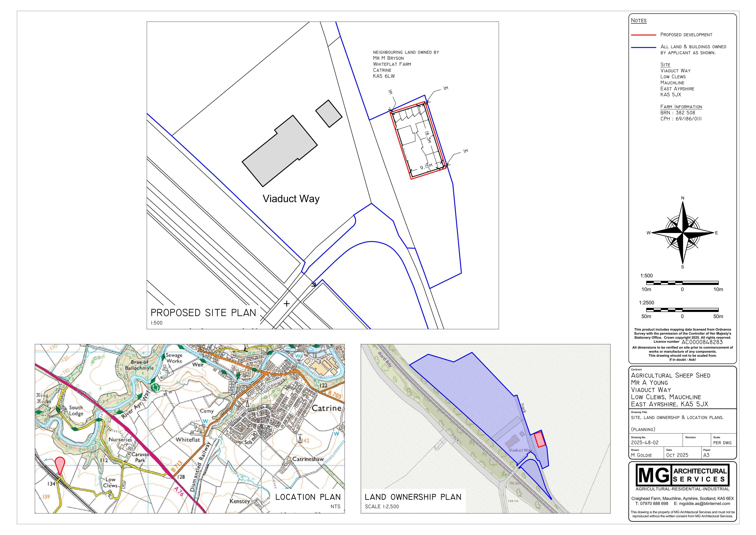Click the licence number 'AC0000848283'
Image resolution: width=756 pixels, height=535 pixels.
pyautogui.click(x=702, y=342)
